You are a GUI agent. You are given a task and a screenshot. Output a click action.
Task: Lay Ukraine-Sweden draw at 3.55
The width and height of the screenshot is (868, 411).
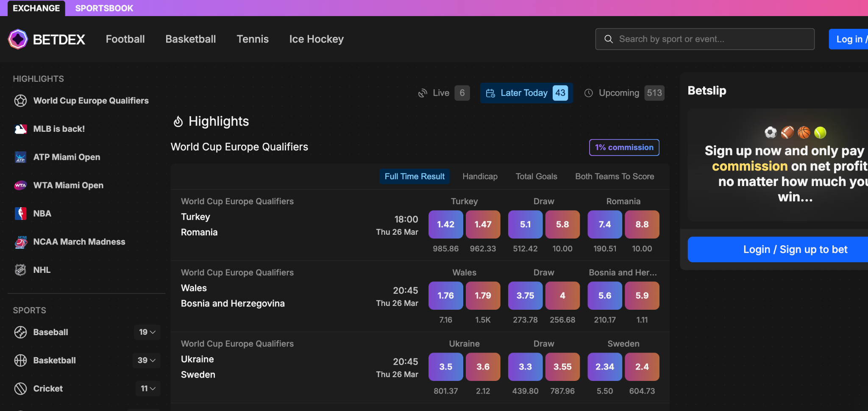pyautogui.click(x=562, y=367)
